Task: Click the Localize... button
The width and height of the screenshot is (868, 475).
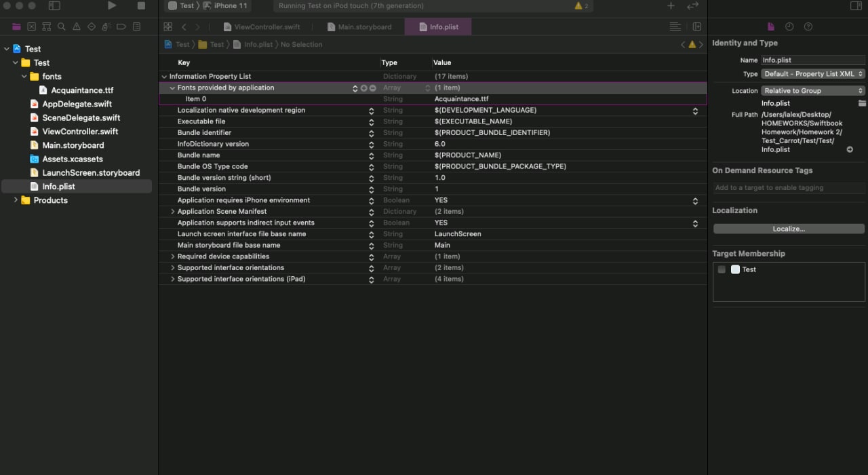Action: [x=789, y=229]
